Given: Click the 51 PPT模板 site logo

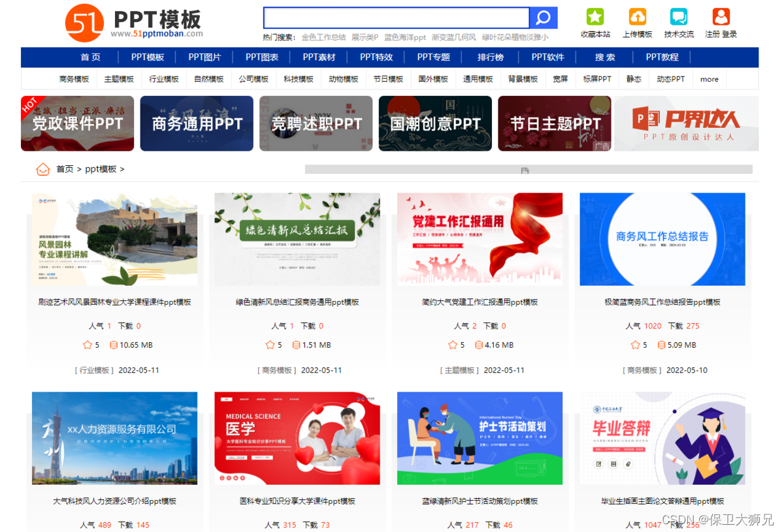Looking at the screenshot, I should point(134,23).
